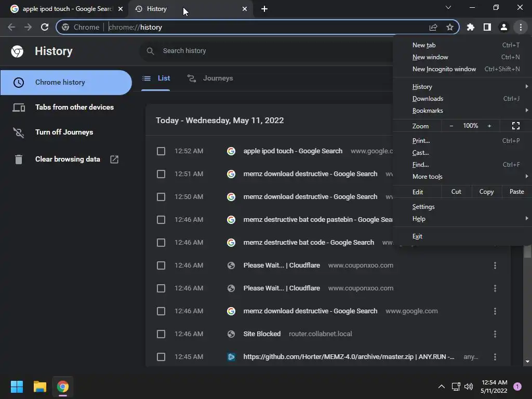The height and width of the screenshot is (399, 532).
Task: Select New tab from Chrome menu
Action: (x=462, y=45)
